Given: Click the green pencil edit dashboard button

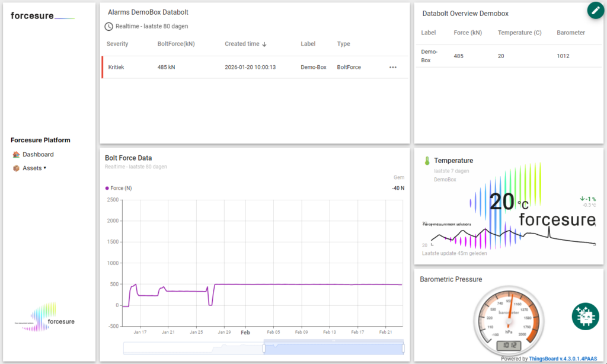Looking at the screenshot, I should point(595,10).
